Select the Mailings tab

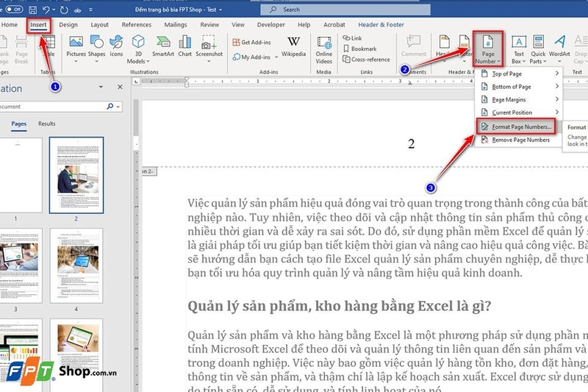point(176,25)
